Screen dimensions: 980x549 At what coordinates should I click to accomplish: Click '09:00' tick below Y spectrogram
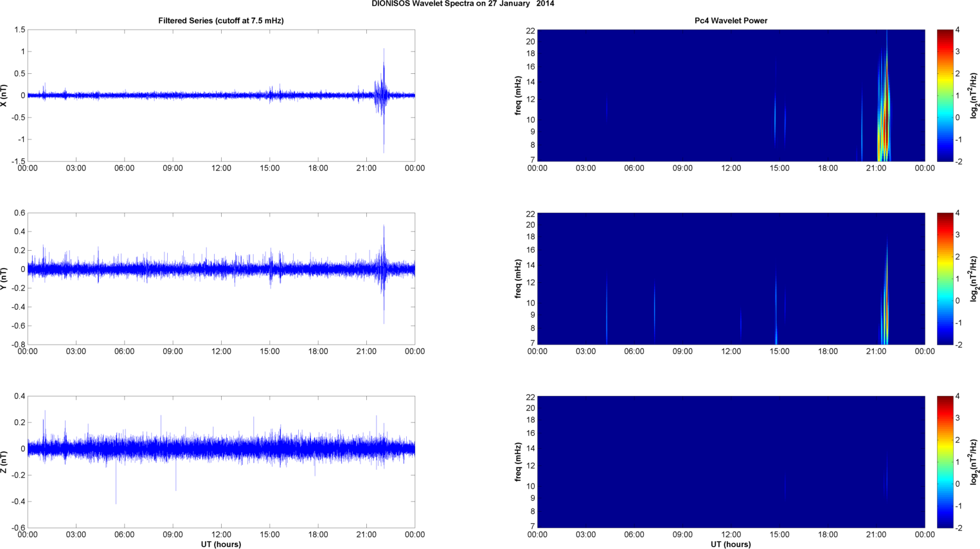pos(682,352)
